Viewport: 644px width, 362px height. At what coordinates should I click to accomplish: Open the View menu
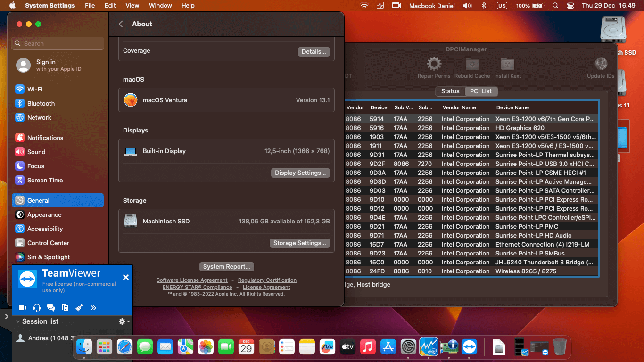coord(132,6)
